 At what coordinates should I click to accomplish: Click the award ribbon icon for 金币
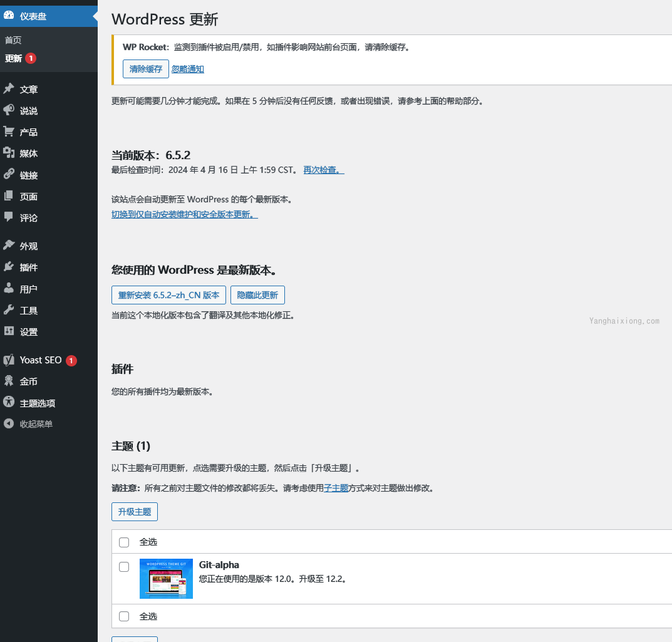(9, 381)
